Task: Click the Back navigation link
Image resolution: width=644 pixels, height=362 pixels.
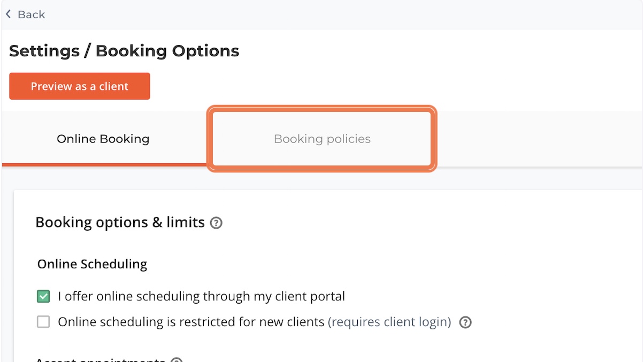Action: coord(25,14)
